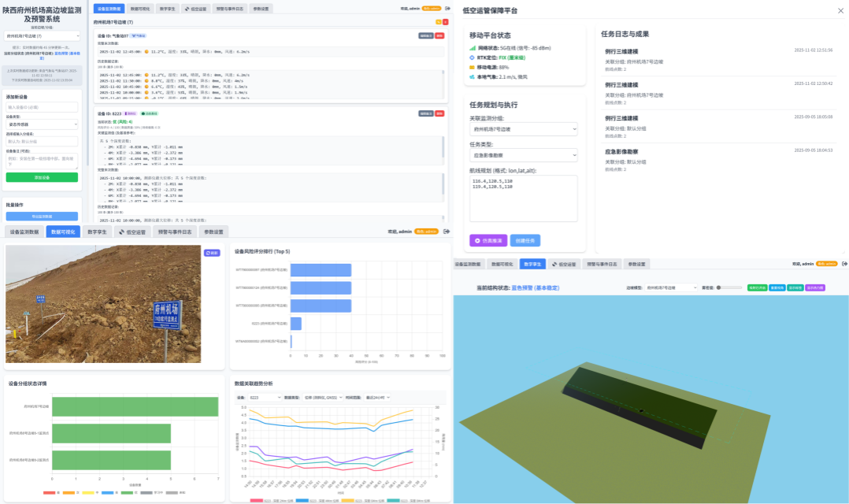This screenshot has width=849, height=504.
Task: Toggle the red 高 legend item in 设备分组状态详情
Action: [50, 492]
